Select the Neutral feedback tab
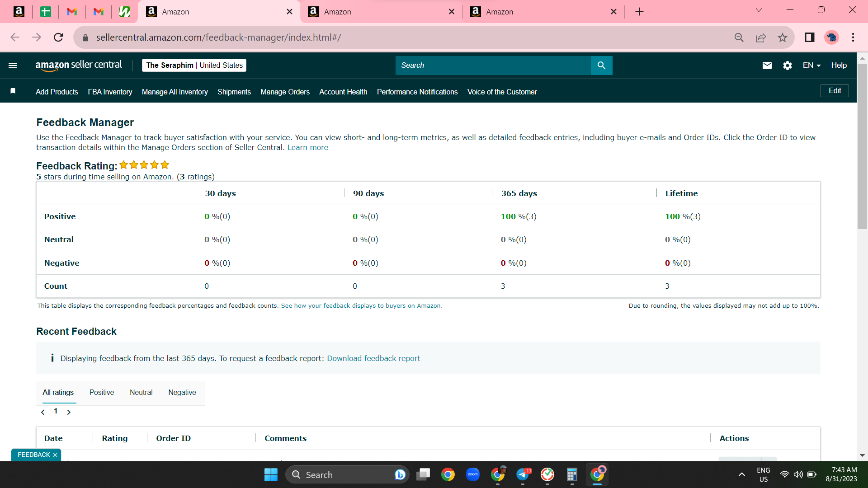Image resolution: width=868 pixels, height=488 pixels. (x=141, y=393)
